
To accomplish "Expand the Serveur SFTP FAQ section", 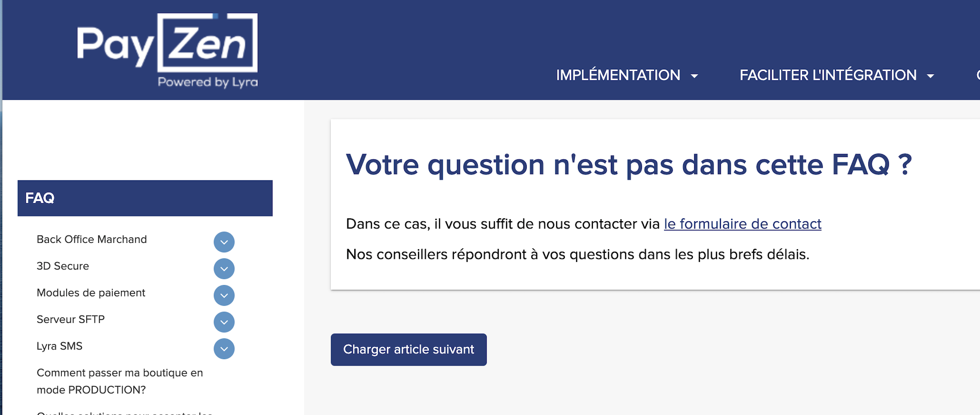I will coord(71,319).
